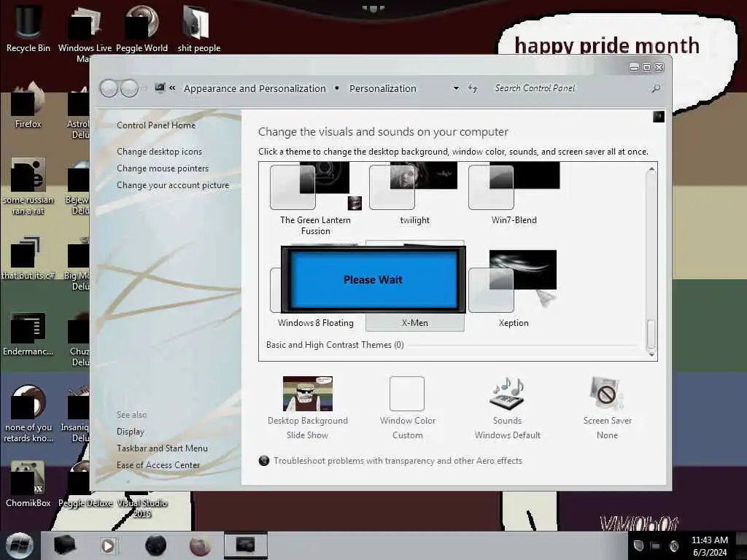
Task: Select The Green Lantern Fussion theme
Action: (315, 198)
